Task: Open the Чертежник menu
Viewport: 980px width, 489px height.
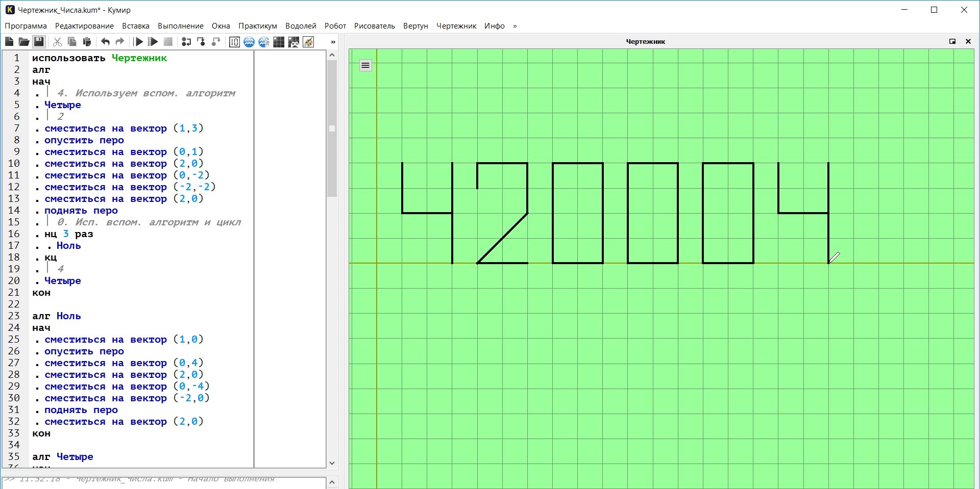Action: (x=456, y=26)
